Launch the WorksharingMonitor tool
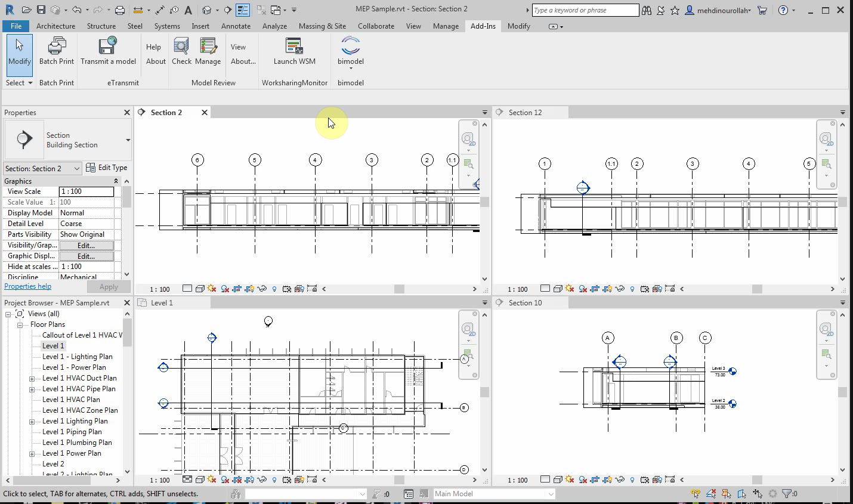Screen dimensions: 853x504 pyautogui.click(x=294, y=51)
